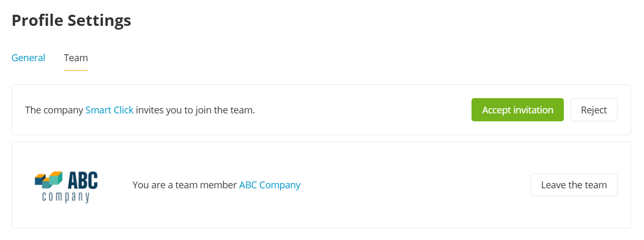
Task: Click the "You are a team member" text
Action: pyautogui.click(x=185, y=185)
